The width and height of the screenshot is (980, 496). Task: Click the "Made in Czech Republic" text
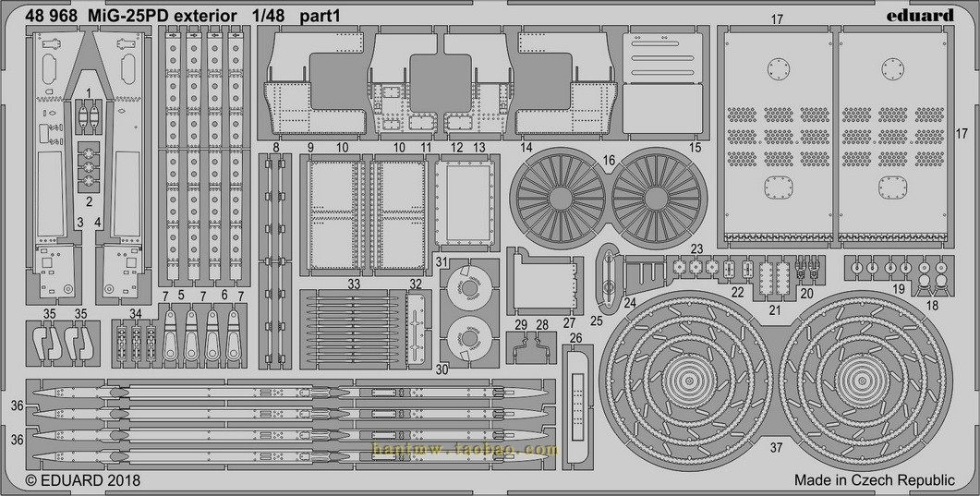pos(874,480)
